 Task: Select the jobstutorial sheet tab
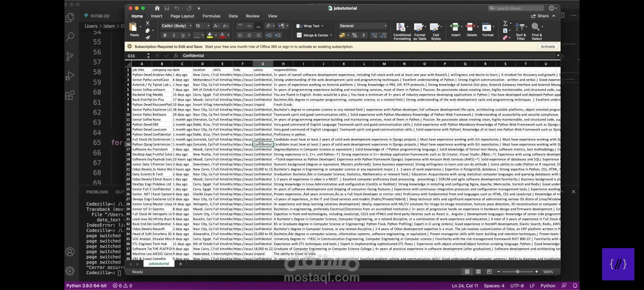[159, 264]
